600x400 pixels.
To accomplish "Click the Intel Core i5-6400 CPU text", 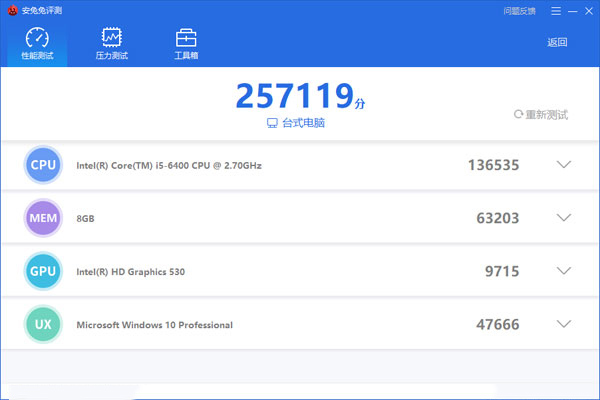I will (169, 165).
